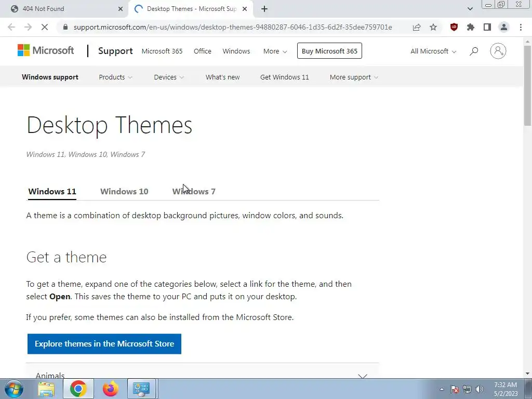
Task: Expand the Devices dropdown
Action: click(x=169, y=77)
